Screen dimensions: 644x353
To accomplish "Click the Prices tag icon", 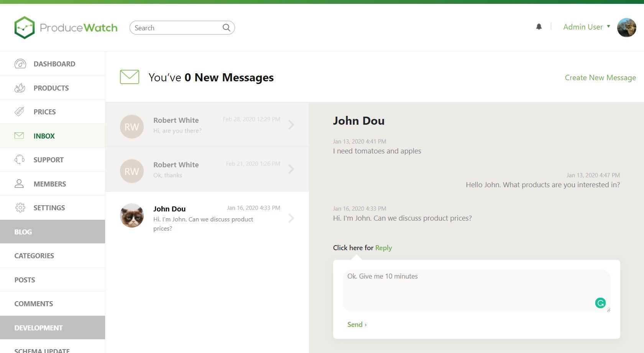I will click(20, 112).
